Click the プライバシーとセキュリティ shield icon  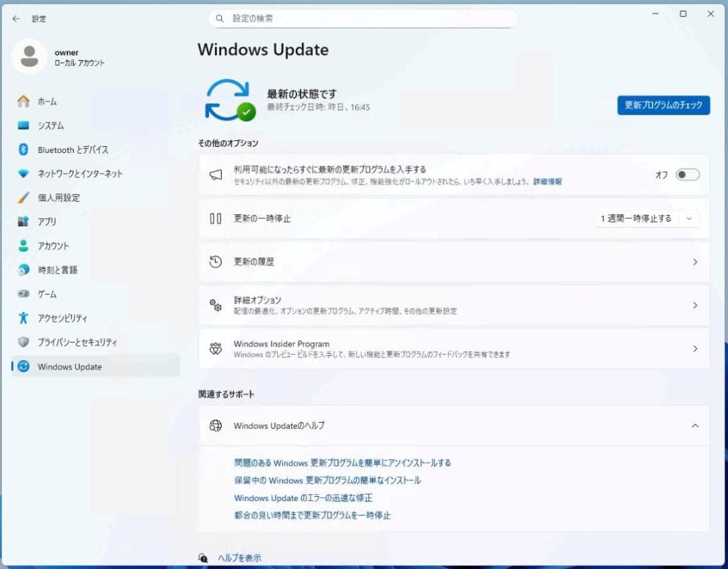click(24, 342)
